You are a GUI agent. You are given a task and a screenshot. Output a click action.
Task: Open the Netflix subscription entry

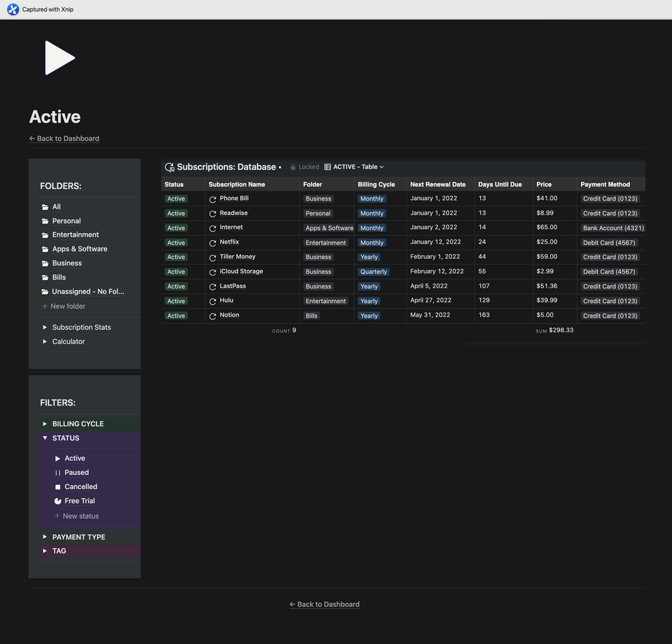click(x=229, y=242)
